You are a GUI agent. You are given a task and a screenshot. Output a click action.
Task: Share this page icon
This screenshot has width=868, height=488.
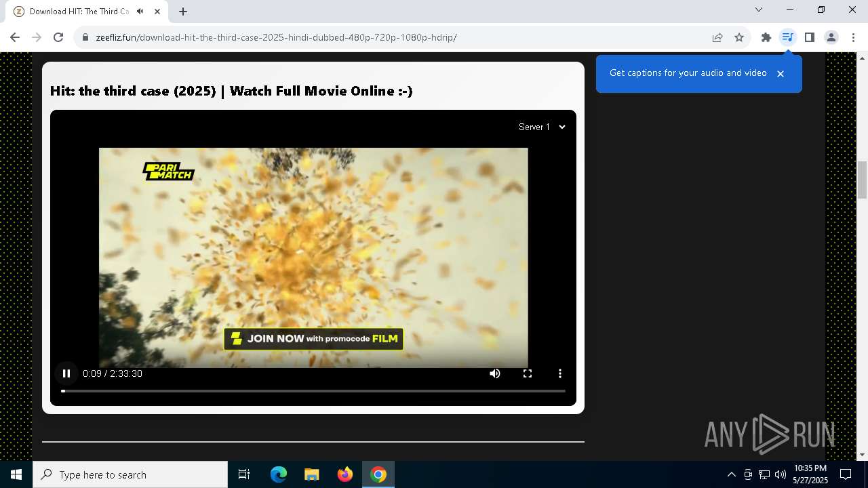click(717, 37)
